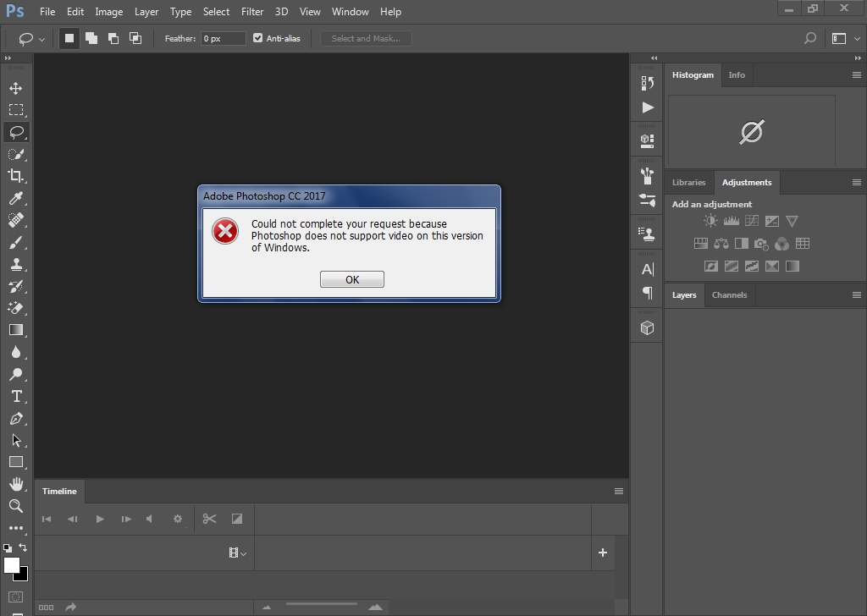Open the 3D panel cube icon
The image size is (867, 616).
pos(647,328)
